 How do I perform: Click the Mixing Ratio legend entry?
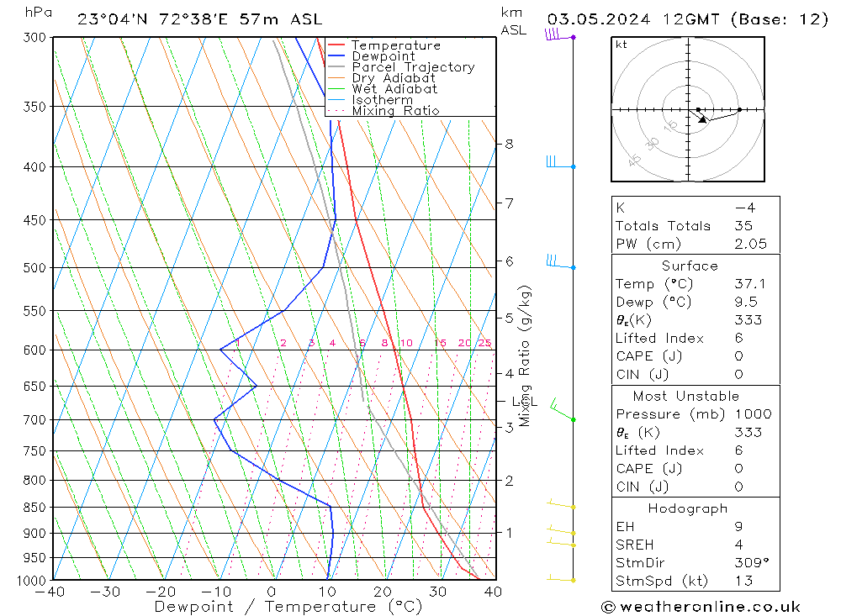tap(383, 111)
